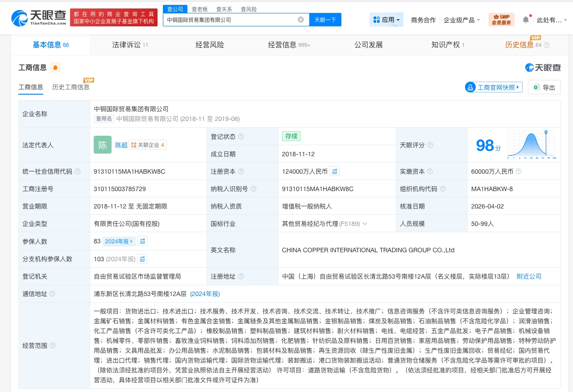Expand 其他贸易经纪与代理(F5189) industry dropdown

pos(365,224)
